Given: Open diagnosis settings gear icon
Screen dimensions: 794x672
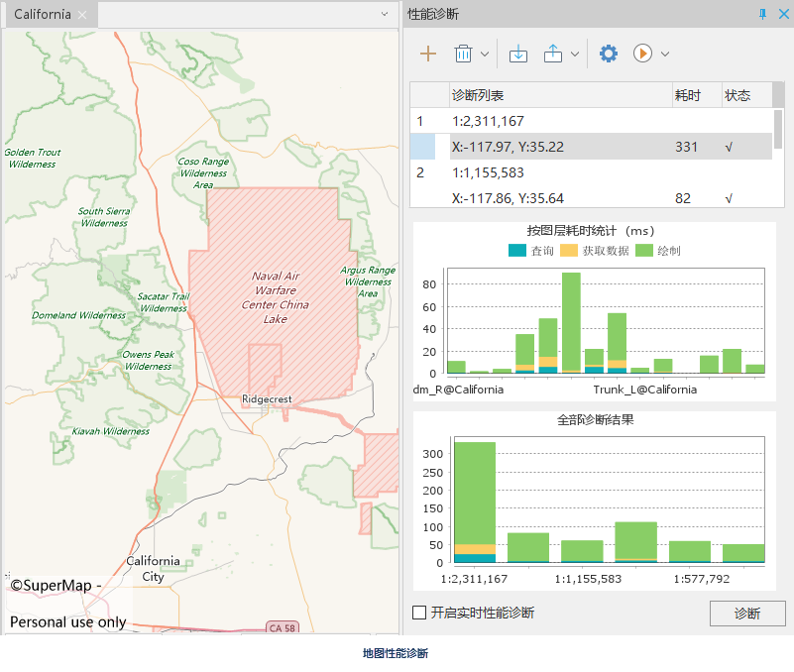Looking at the screenshot, I should point(609,54).
